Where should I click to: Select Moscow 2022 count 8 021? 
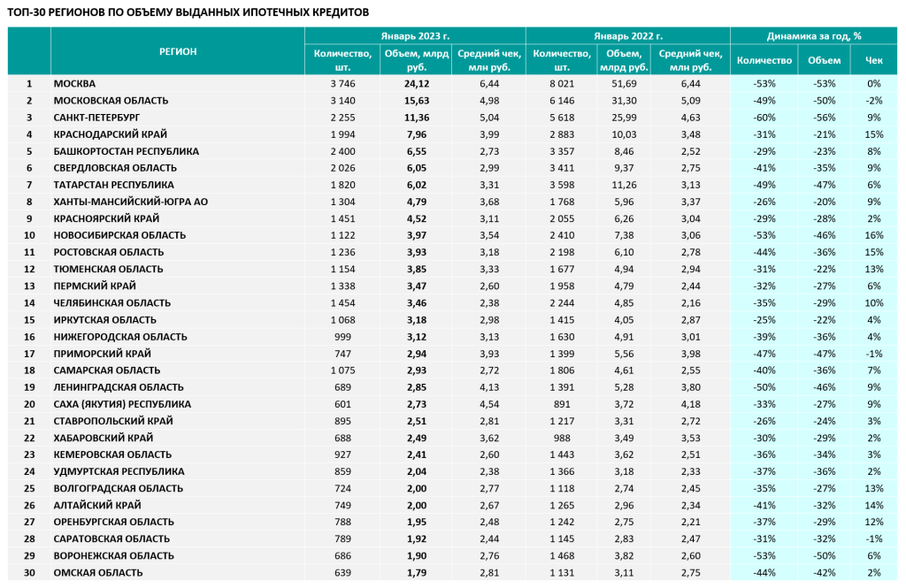pos(562,84)
